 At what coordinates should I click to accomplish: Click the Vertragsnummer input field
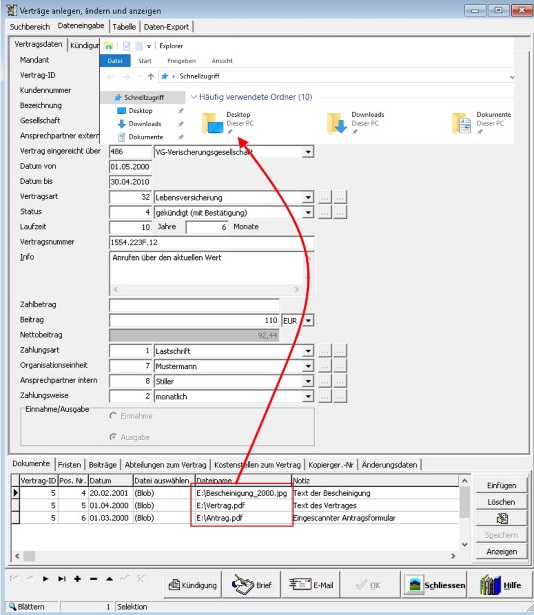(x=211, y=242)
